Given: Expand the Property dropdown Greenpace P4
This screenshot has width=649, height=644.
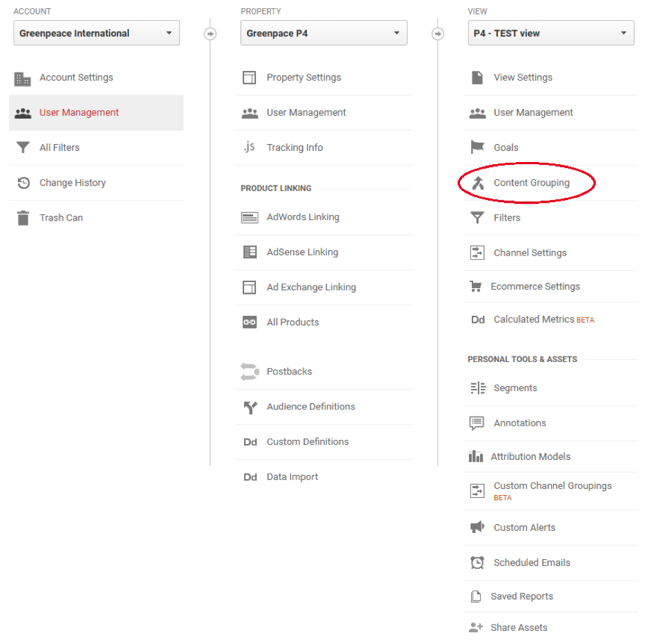Looking at the screenshot, I should 323,33.
